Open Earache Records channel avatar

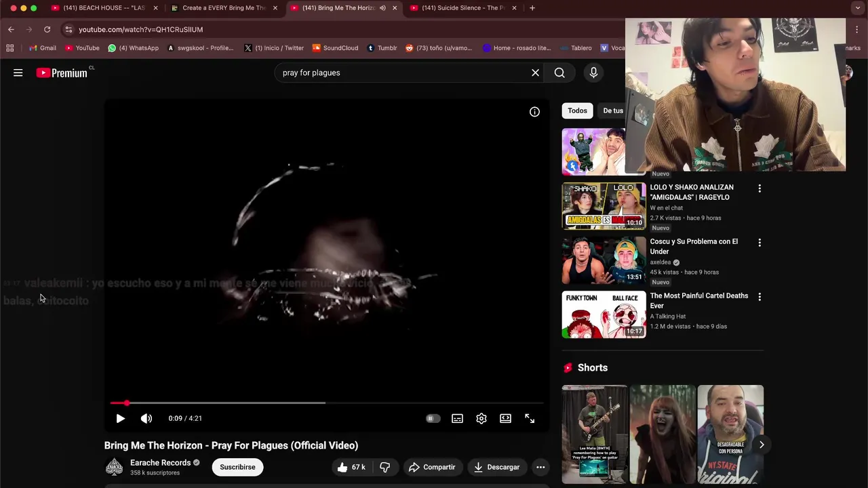114,466
